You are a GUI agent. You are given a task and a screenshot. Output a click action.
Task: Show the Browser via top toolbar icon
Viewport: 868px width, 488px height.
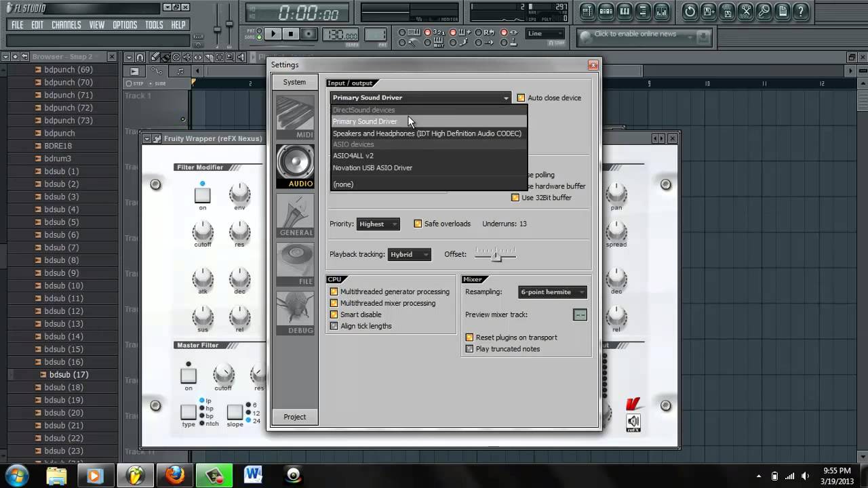click(x=644, y=12)
